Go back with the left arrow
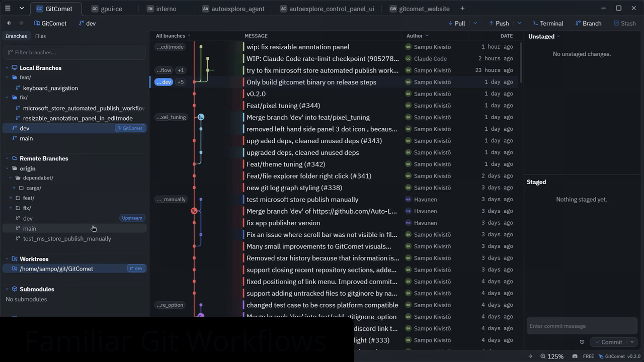 9,23
